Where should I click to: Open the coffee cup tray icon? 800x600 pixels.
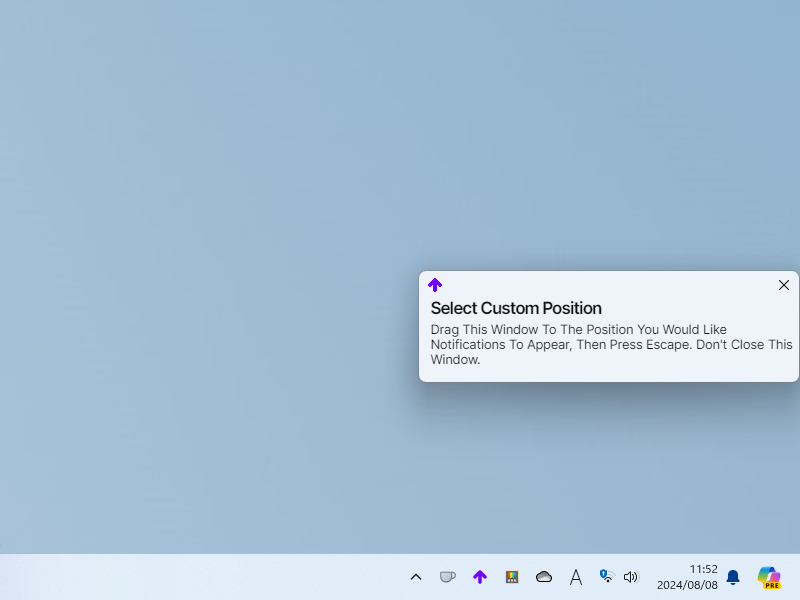(447, 577)
